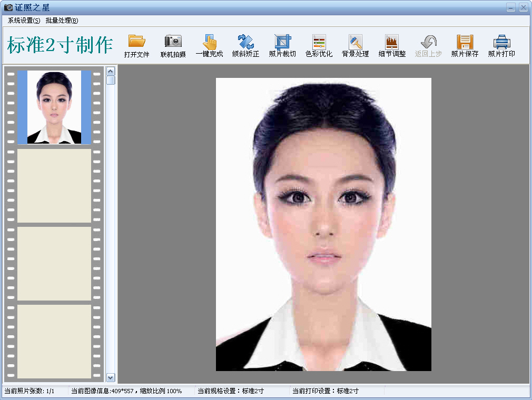This screenshot has height=400, width=532.
Task: Print the photo using 照片打印 icon
Action: (x=501, y=42)
